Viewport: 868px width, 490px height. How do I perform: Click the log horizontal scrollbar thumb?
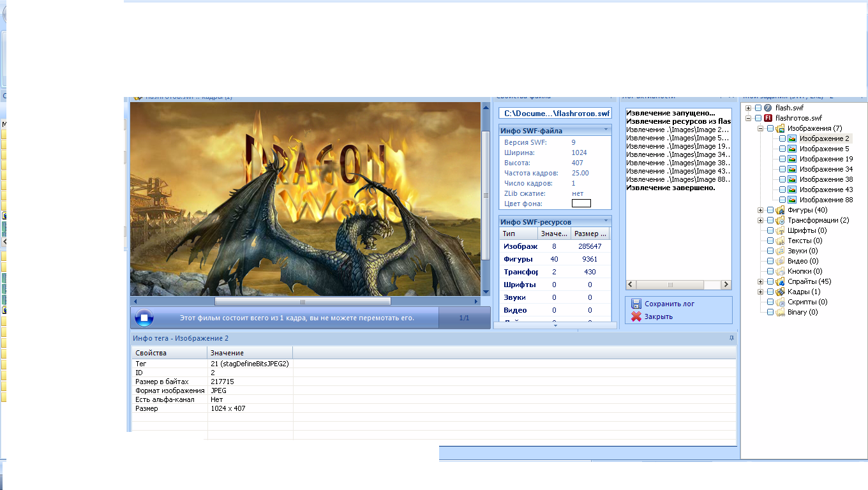670,285
